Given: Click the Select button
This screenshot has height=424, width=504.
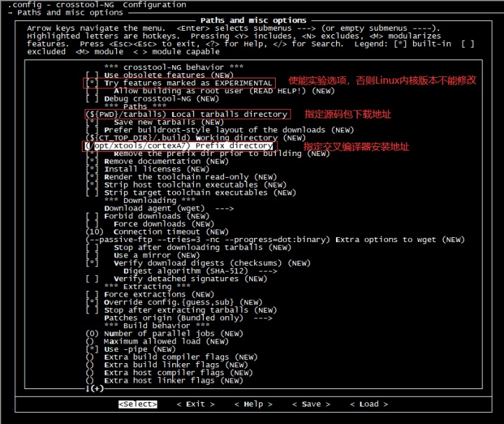Looking at the screenshot, I should (138, 404).
